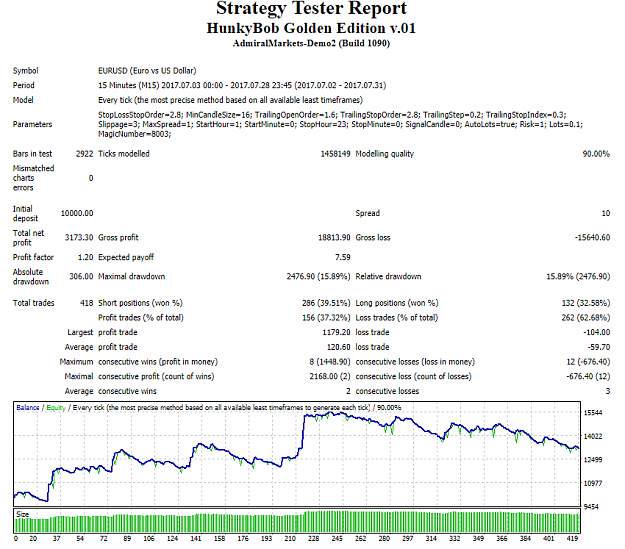Select initial deposit value '10000.00'

(77, 213)
